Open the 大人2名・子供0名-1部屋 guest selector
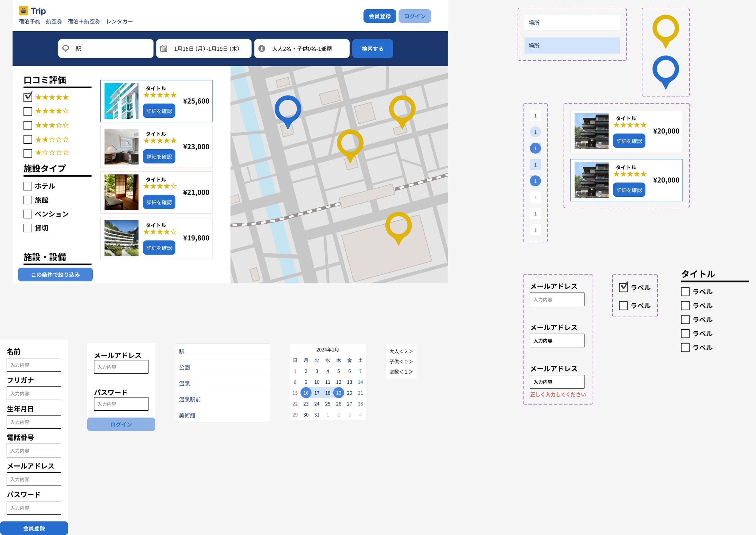This screenshot has height=535, width=756. (x=301, y=48)
